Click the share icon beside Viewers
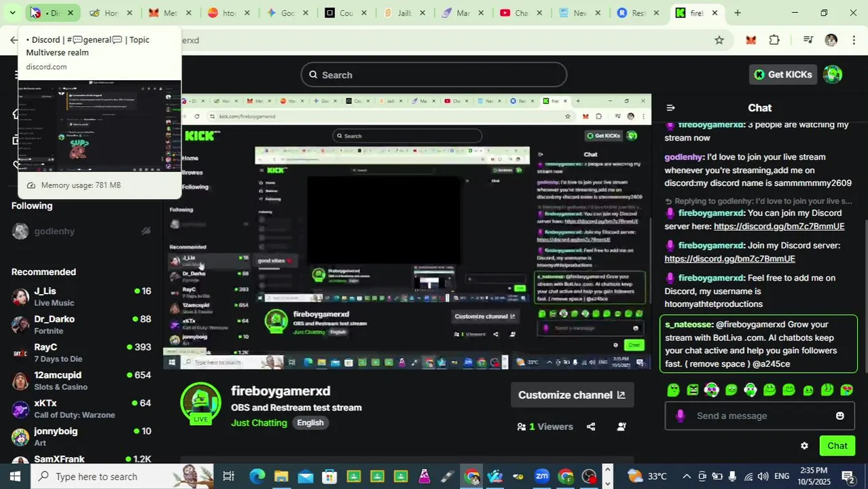Screen dimensions: 868x489 (x=591, y=427)
